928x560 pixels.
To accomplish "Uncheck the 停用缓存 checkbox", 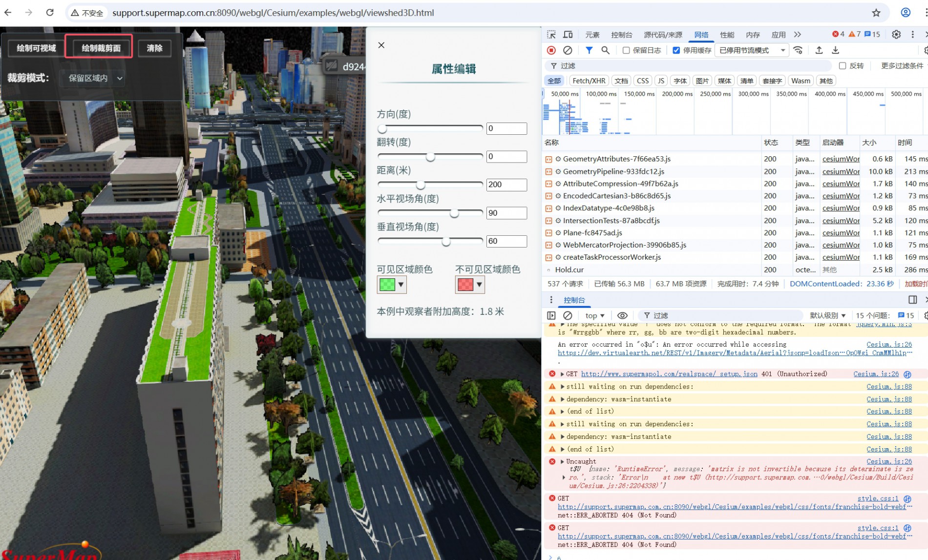I will coord(676,50).
